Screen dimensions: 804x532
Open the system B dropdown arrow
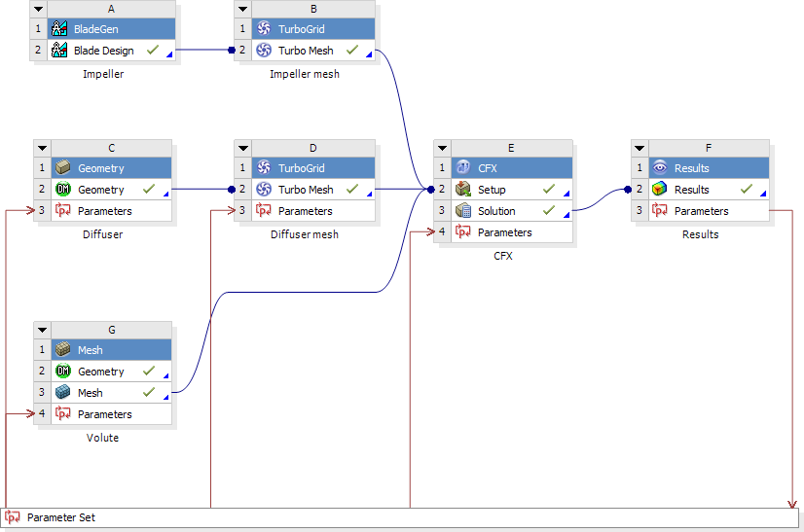(243, 9)
